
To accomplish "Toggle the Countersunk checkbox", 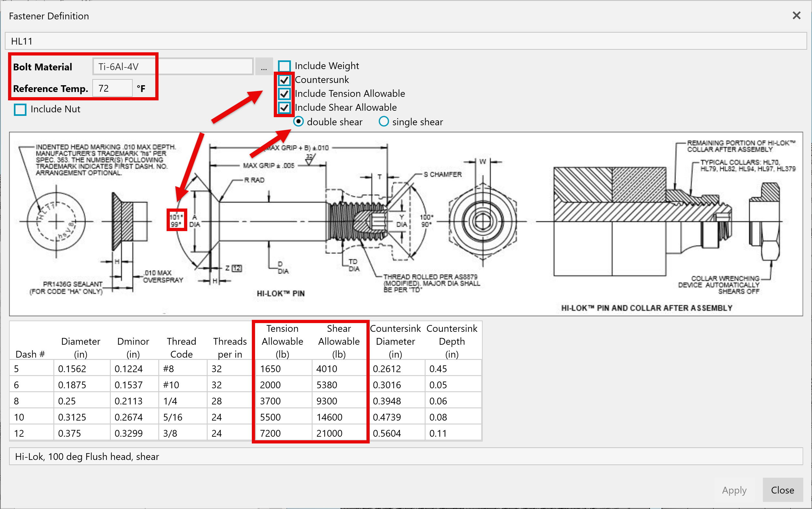I will [284, 80].
